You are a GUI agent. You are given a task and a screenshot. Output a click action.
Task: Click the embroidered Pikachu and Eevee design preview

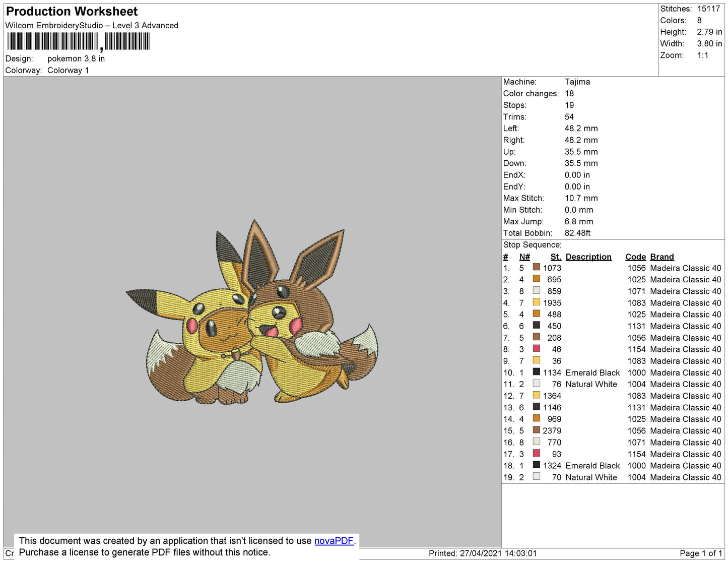(x=252, y=312)
